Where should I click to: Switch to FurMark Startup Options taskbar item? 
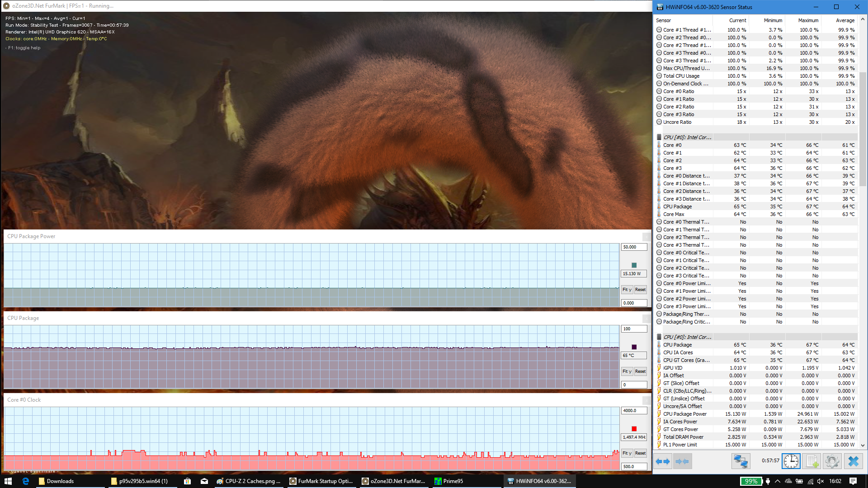tap(321, 481)
